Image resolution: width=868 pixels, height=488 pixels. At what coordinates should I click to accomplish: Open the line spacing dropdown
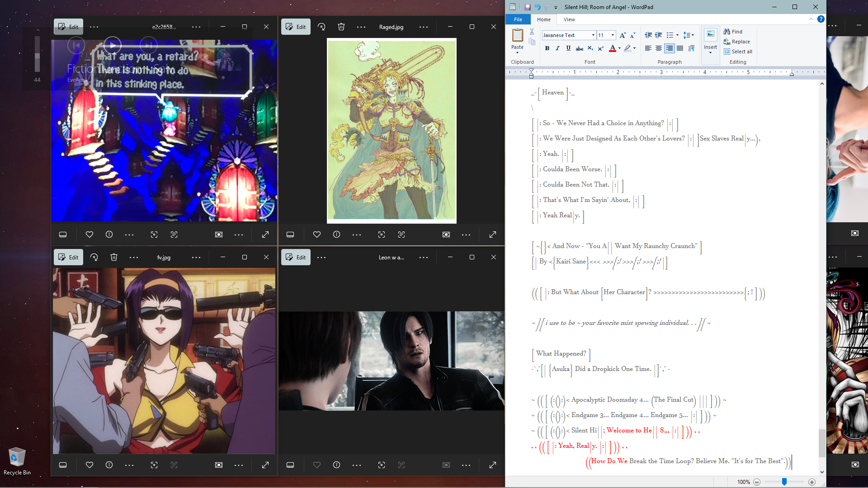pos(689,35)
